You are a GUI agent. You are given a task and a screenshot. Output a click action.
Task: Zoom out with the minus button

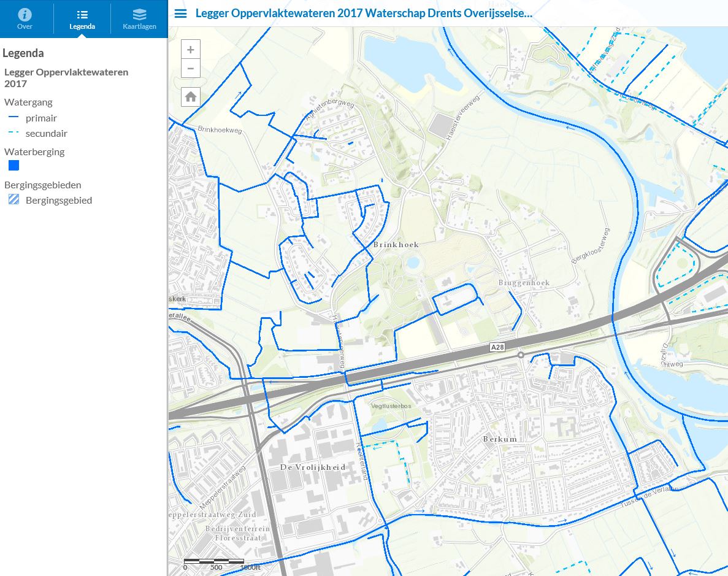pyautogui.click(x=190, y=69)
